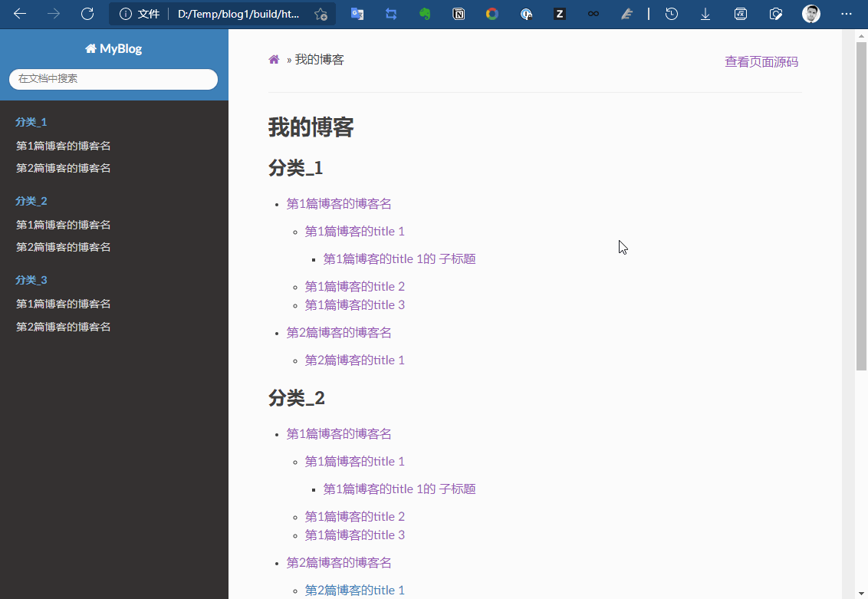The image size is (868, 599).
Task: Click the forward navigation arrow
Action: coord(54,14)
